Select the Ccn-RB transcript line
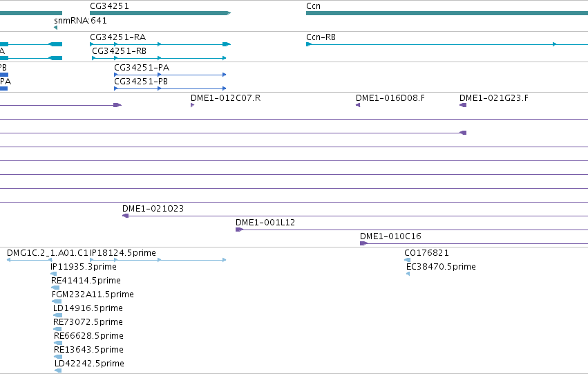Screen dimensions: 588x374 (x=447, y=44)
